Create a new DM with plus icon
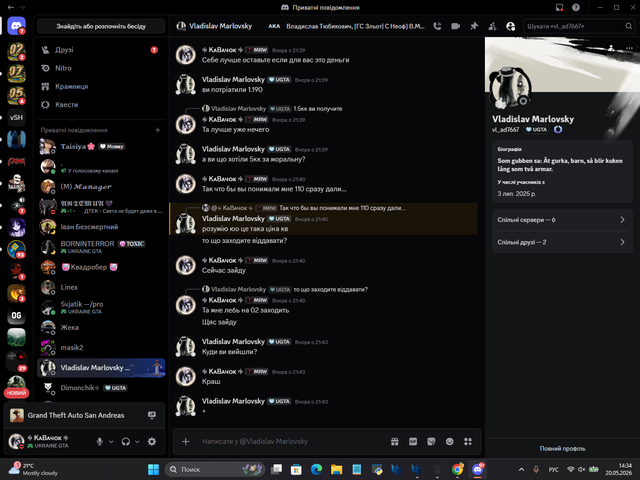 coord(158,130)
